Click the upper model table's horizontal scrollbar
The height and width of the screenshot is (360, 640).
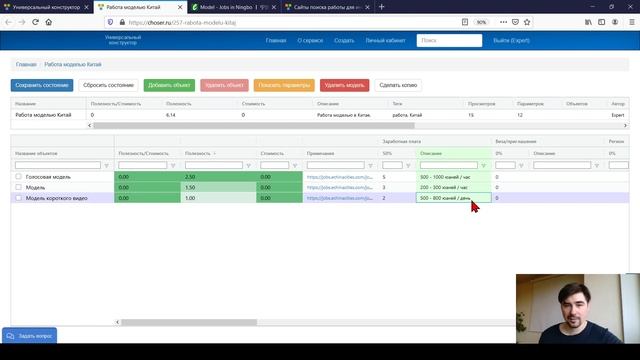(x=253, y=126)
